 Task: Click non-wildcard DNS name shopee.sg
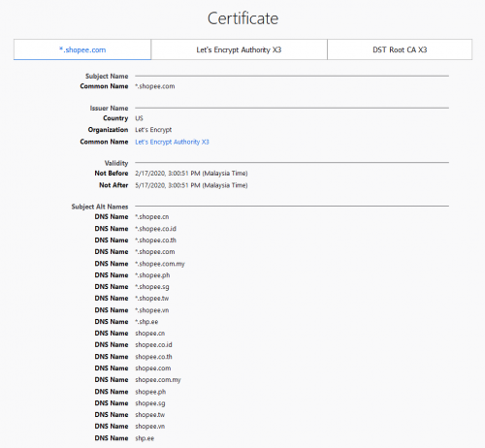click(150, 403)
